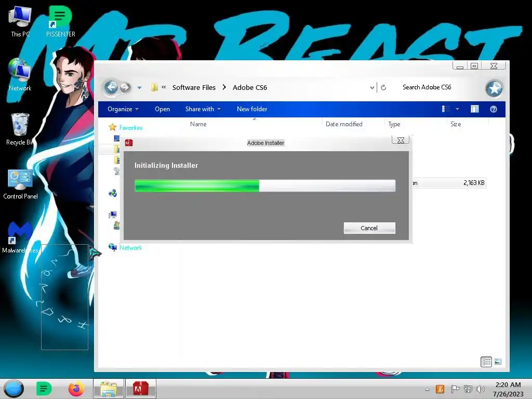Open the recent locations dropdown arrow
Image resolution: width=532 pixels, height=399 pixels.
click(139, 87)
